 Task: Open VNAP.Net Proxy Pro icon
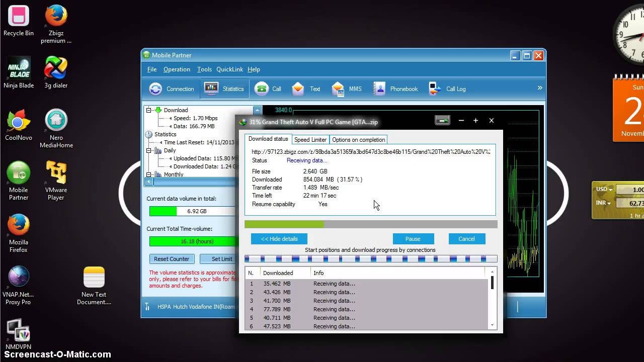19,286
